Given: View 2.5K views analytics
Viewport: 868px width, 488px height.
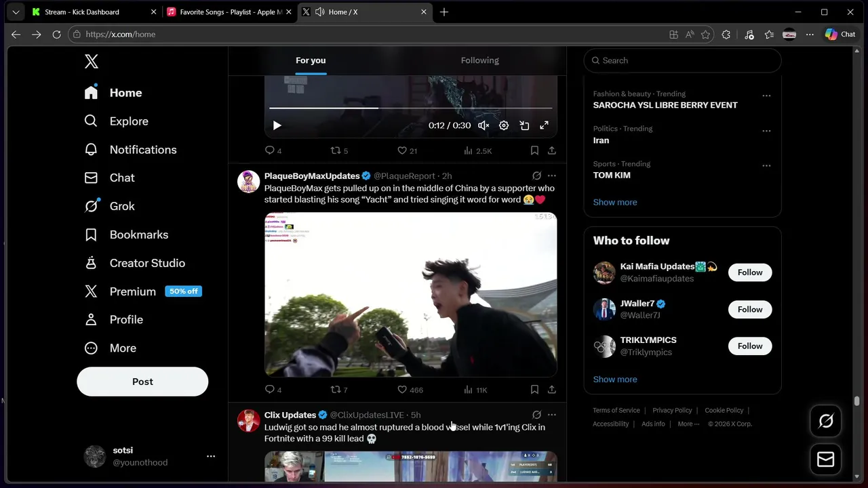Looking at the screenshot, I should 477,150.
